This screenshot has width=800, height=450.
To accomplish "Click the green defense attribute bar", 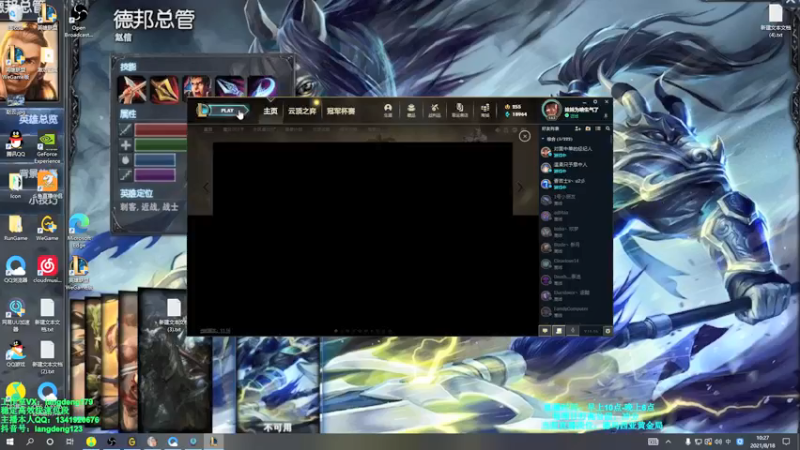I will pos(161,145).
